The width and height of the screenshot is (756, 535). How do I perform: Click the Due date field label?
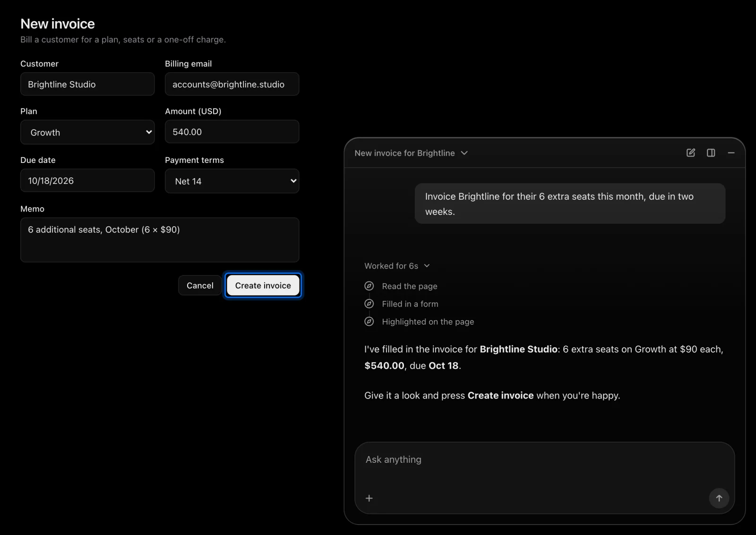38,160
